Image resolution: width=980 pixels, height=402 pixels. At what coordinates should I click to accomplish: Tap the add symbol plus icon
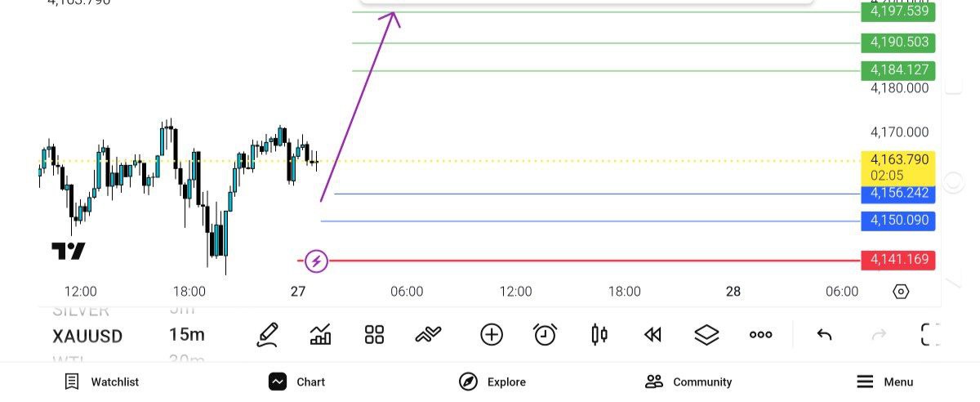click(491, 334)
